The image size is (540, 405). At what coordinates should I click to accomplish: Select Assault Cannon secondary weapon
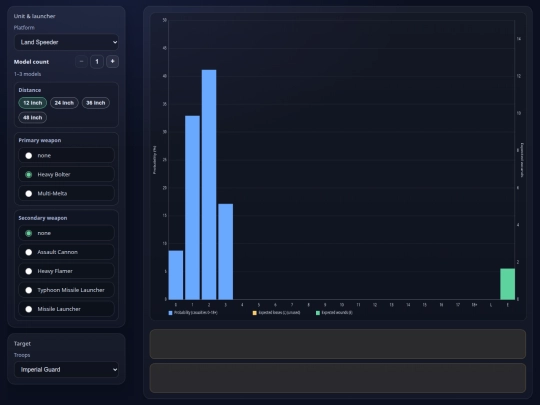pyautogui.click(x=66, y=252)
